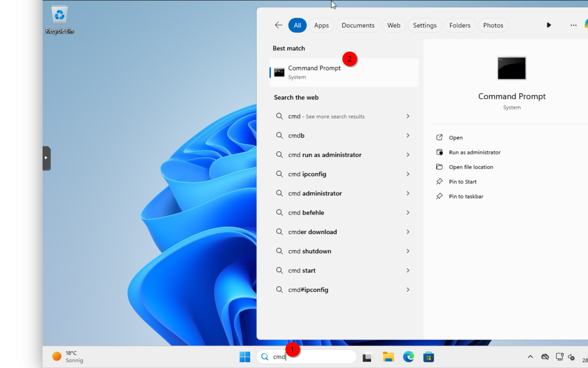Screen dimensions: 588x368
Task: Click the muted volume tray icon
Action: click(x=571, y=357)
